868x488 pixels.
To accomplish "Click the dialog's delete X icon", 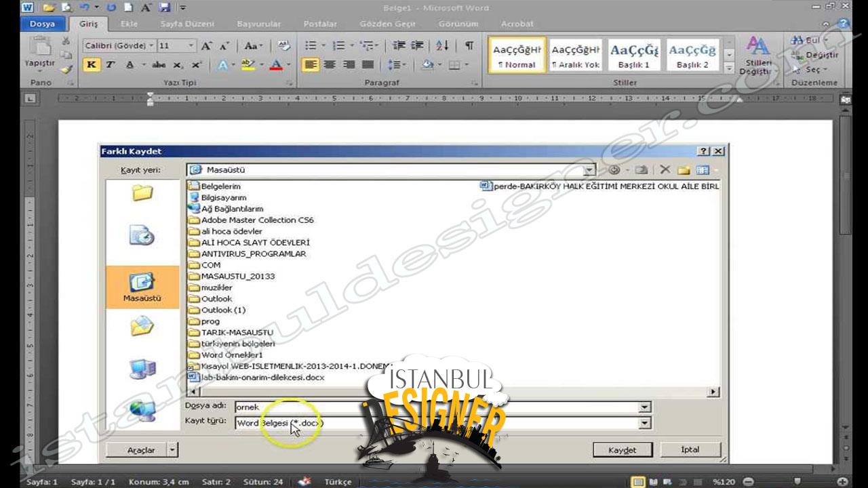I will pyautogui.click(x=665, y=170).
